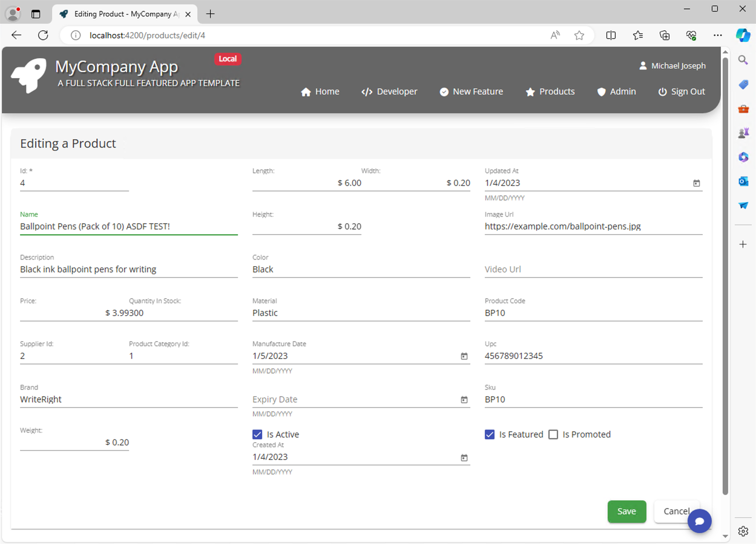Open calendar picker for Updated At
The width and height of the screenshot is (756, 544).
coord(697,183)
